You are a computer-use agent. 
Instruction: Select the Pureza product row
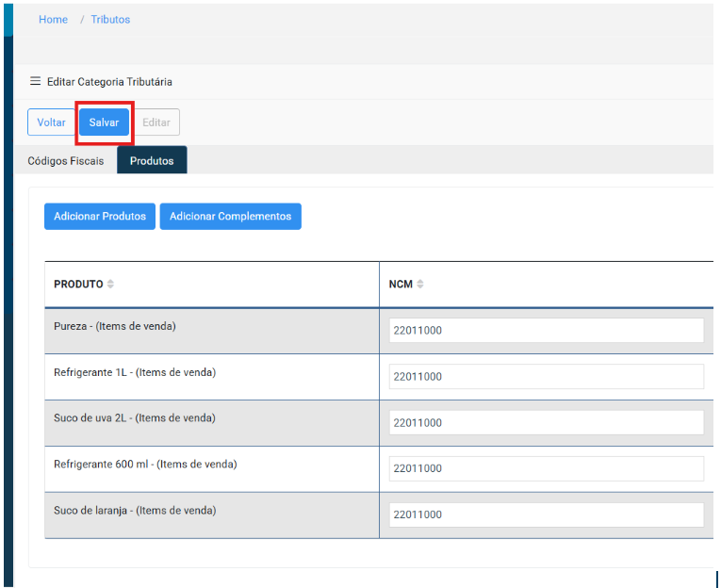pyautogui.click(x=115, y=327)
